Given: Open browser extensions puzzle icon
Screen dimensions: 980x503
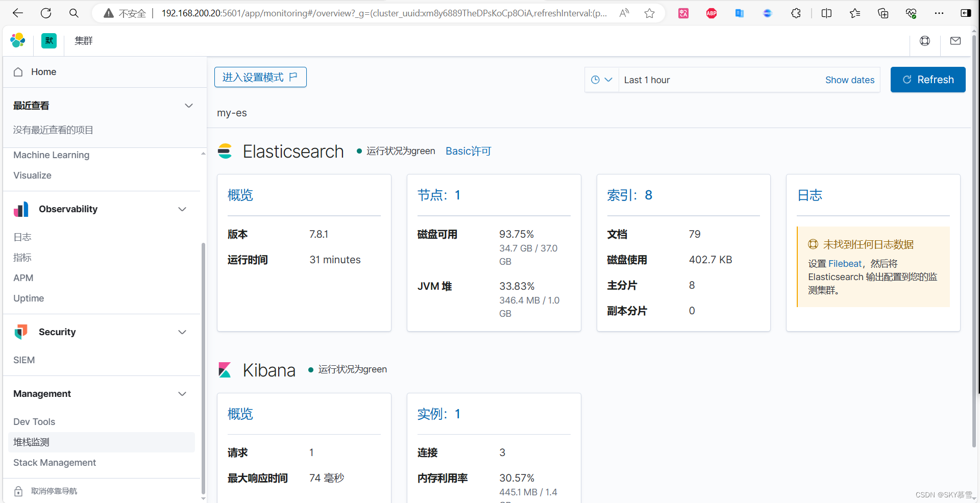Looking at the screenshot, I should (x=796, y=13).
